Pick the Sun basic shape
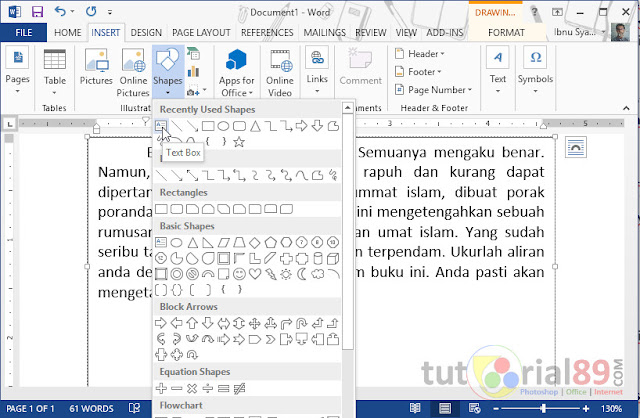Viewport: 640px width, 418px height. 286,274
